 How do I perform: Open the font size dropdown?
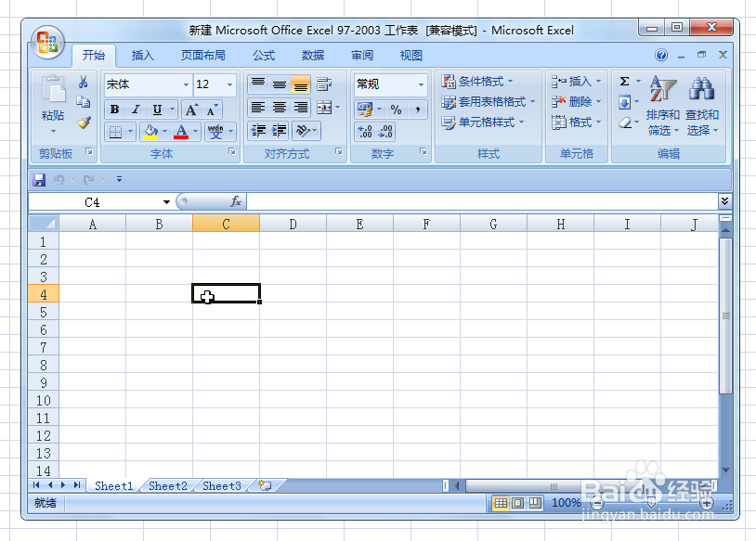coord(230,84)
